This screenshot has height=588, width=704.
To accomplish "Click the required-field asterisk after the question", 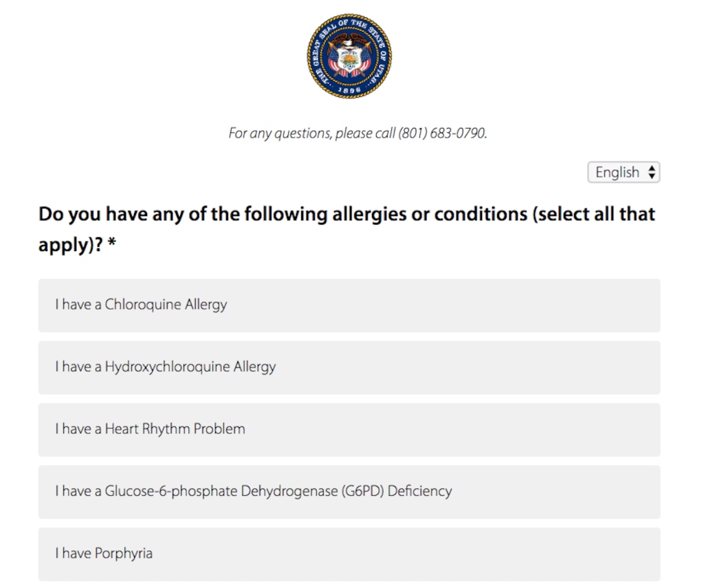I will point(112,245).
